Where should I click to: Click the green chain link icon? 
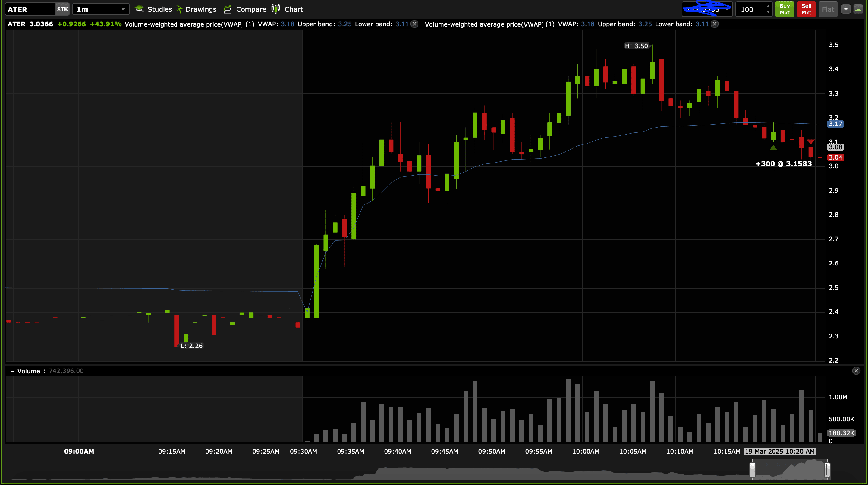tap(858, 9)
